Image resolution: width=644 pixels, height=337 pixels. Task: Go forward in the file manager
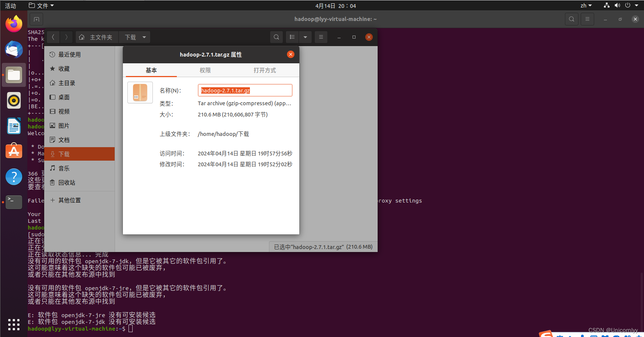(66, 37)
